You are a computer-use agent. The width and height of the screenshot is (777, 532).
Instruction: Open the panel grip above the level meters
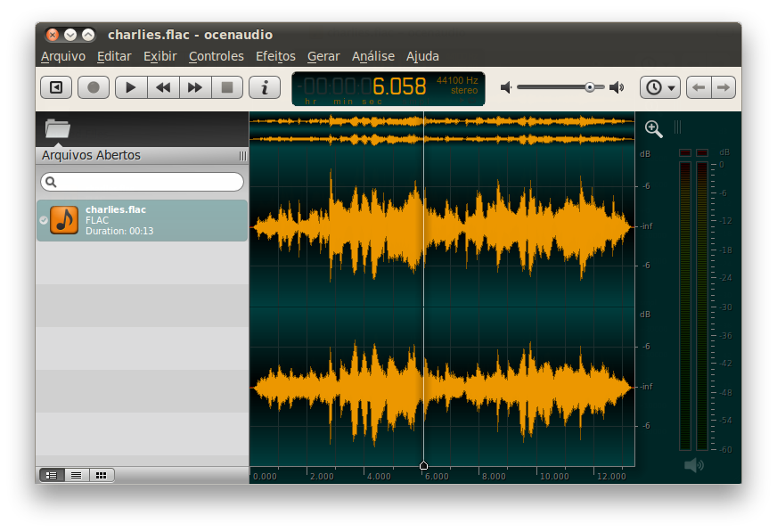tap(677, 126)
